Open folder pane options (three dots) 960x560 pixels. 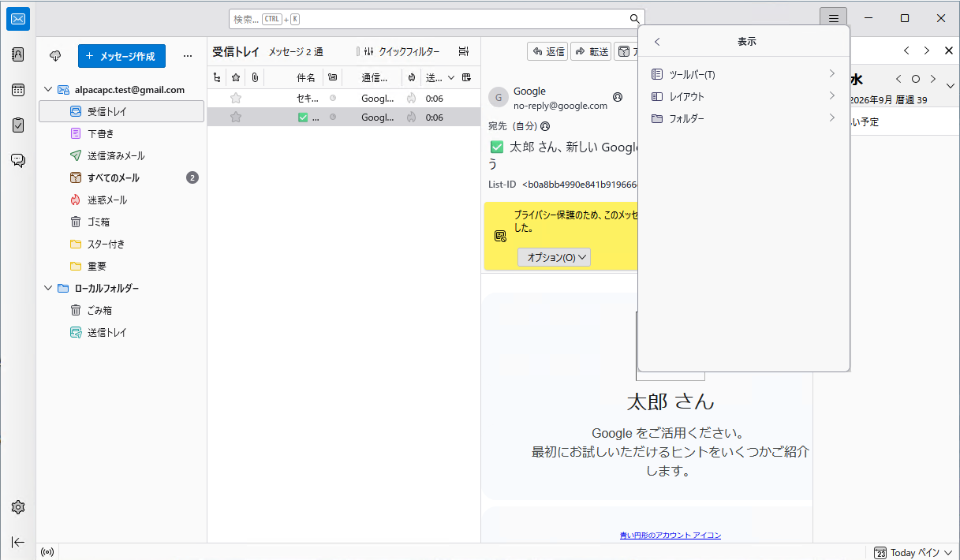tap(187, 56)
